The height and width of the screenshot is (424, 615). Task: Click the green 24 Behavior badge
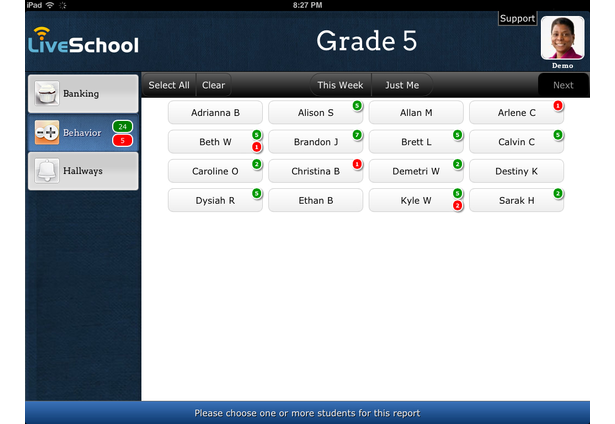pyautogui.click(x=122, y=126)
